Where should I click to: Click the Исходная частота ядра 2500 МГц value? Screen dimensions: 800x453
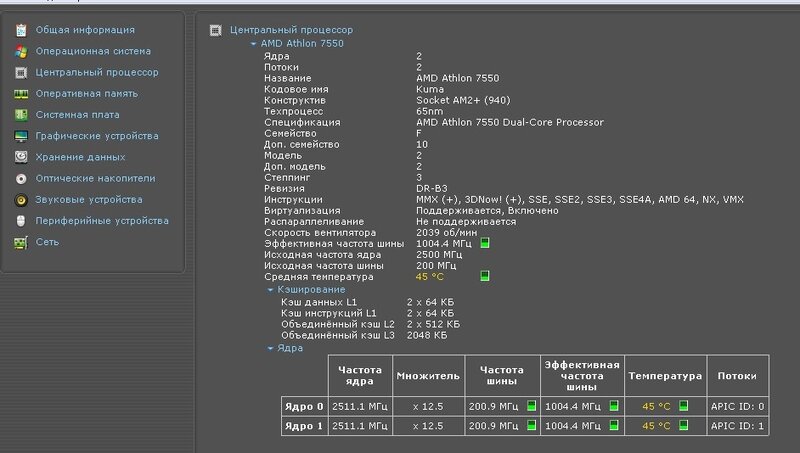pos(439,255)
